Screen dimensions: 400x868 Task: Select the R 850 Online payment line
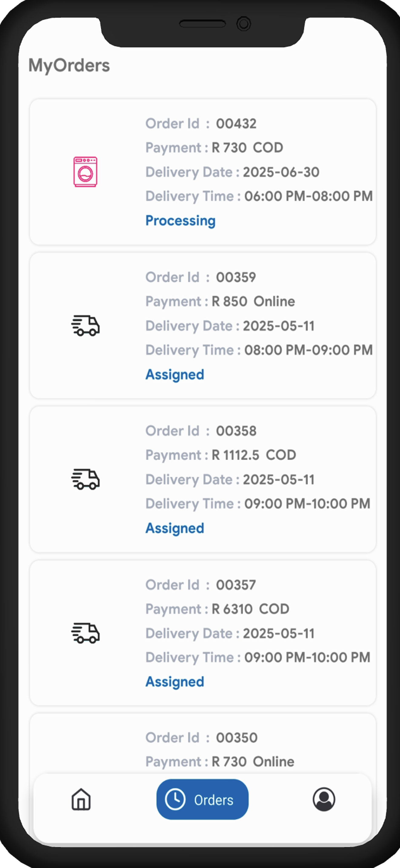220,301
